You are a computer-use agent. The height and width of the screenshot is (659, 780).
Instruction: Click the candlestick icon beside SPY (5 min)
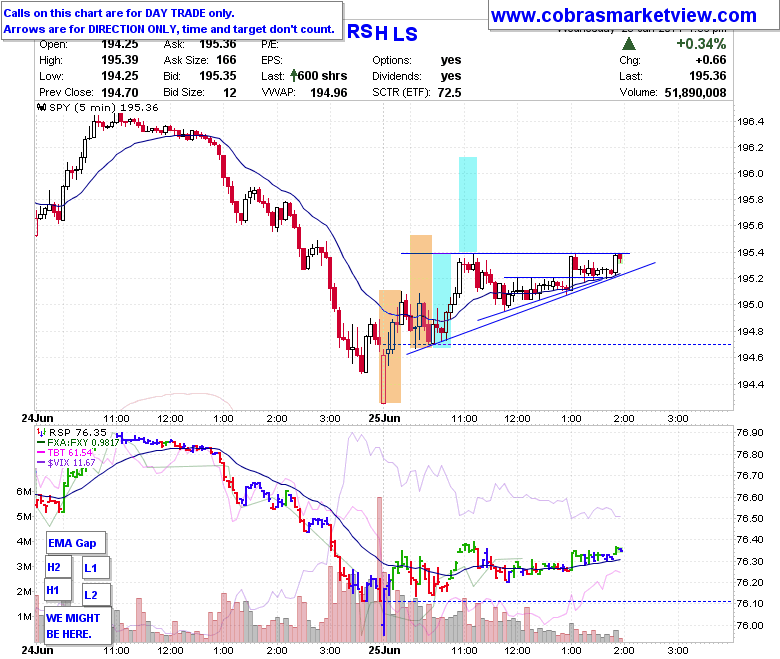(42, 107)
